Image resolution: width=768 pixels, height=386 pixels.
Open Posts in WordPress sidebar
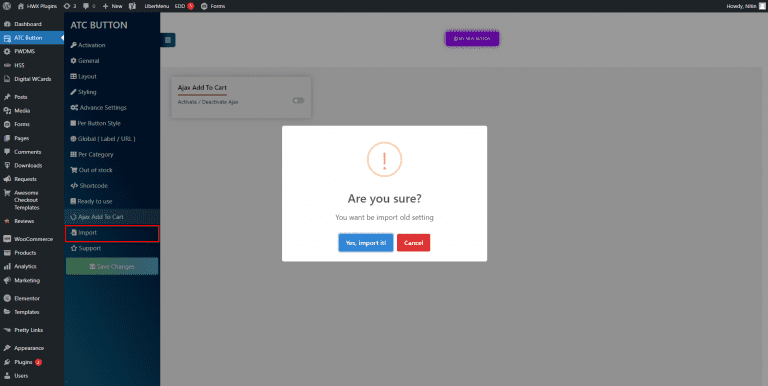point(32,97)
